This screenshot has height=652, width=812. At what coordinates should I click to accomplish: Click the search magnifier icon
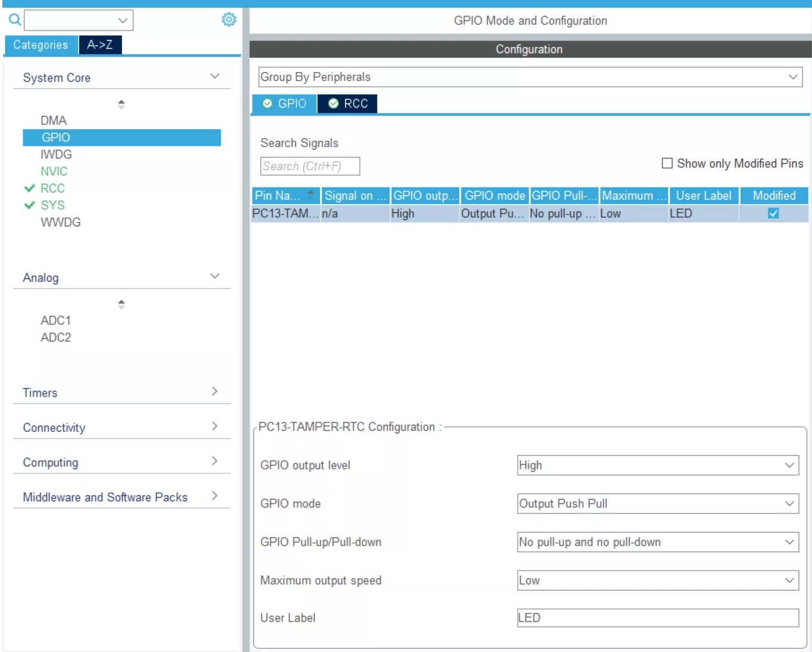[x=15, y=20]
